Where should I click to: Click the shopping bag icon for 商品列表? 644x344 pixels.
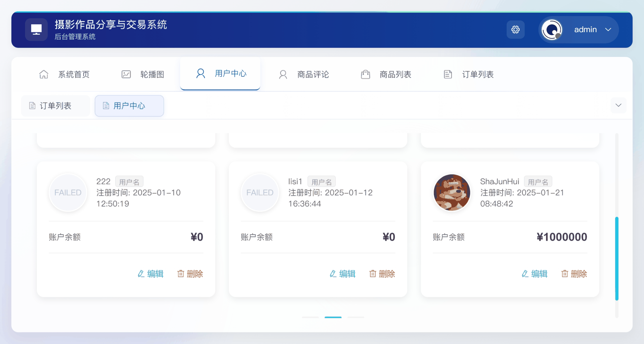(x=365, y=74)
